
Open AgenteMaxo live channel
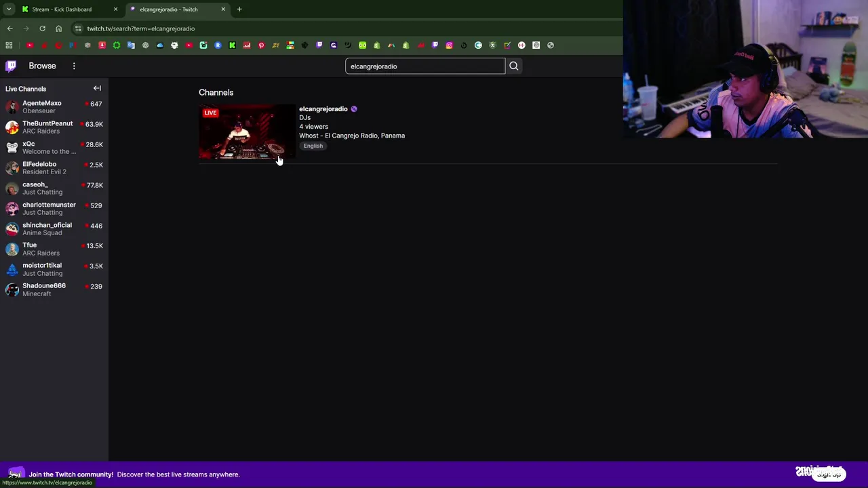[x=54, y=107]
